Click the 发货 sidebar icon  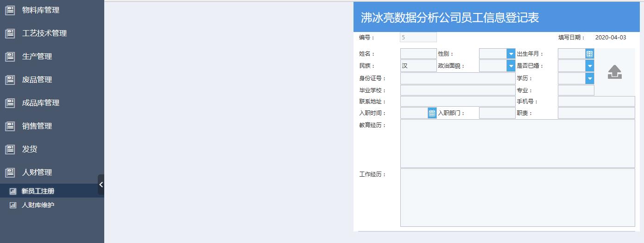(x=10, y=149)
